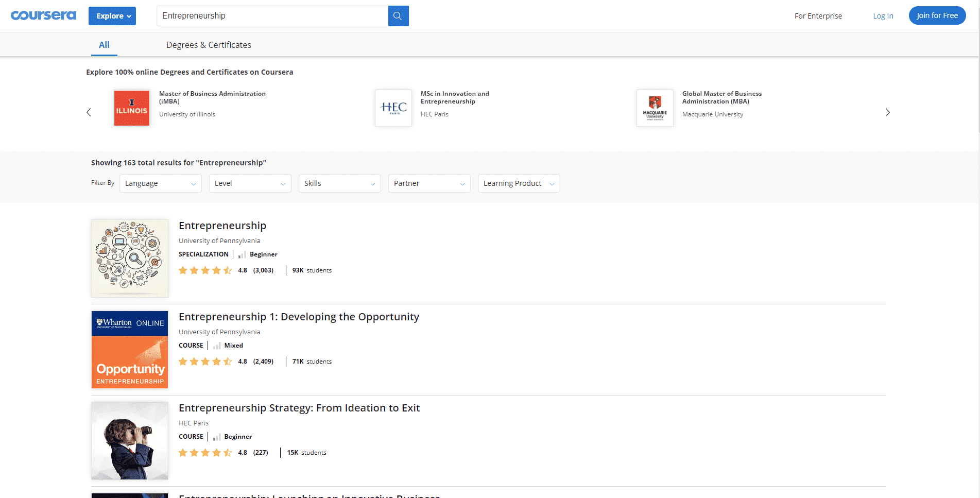Click the Wharton Online Opportunity thumbnail

(130, 350)
